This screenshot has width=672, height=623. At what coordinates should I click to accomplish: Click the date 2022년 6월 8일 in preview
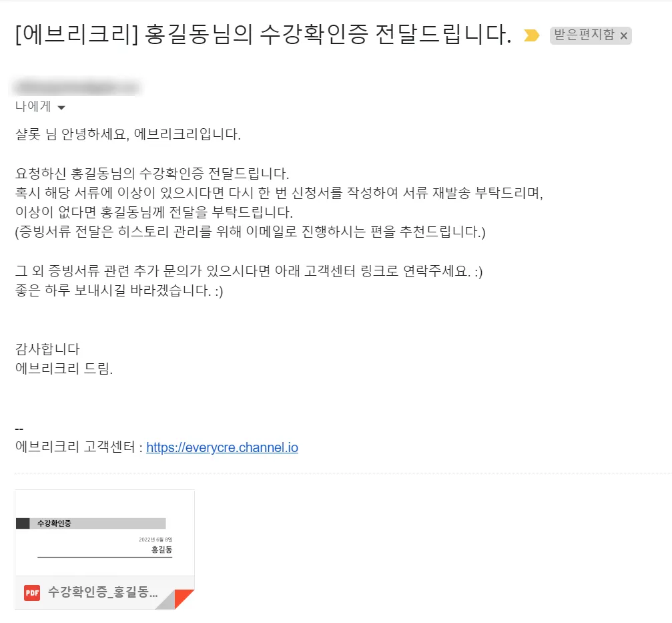pos(155,539)
